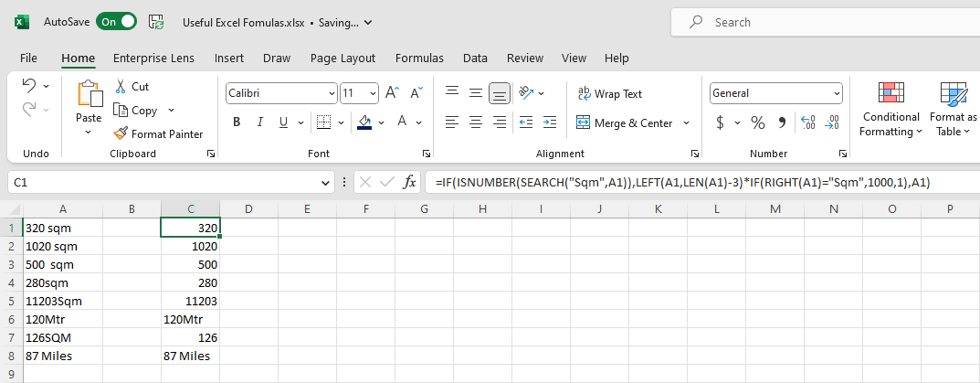This screenshot has width=980, height=383.
Task: Open the Merge & Center dropdown arrow
Action: tap(686, 122)
